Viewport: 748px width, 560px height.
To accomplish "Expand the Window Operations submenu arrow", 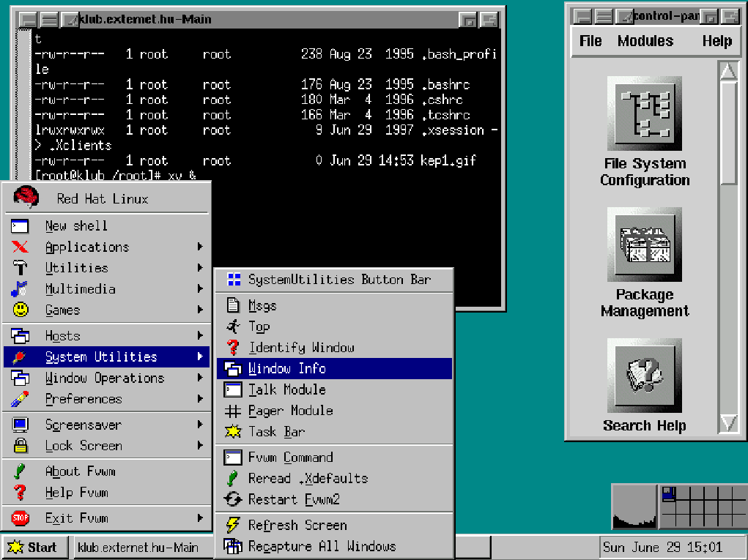I will click(200, 378).
